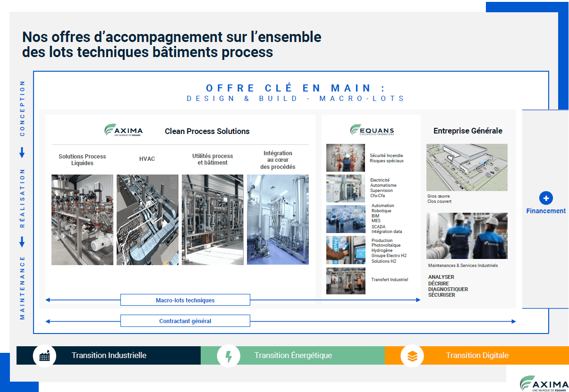Click the Macro-lots techniques label box

point(185,300)
